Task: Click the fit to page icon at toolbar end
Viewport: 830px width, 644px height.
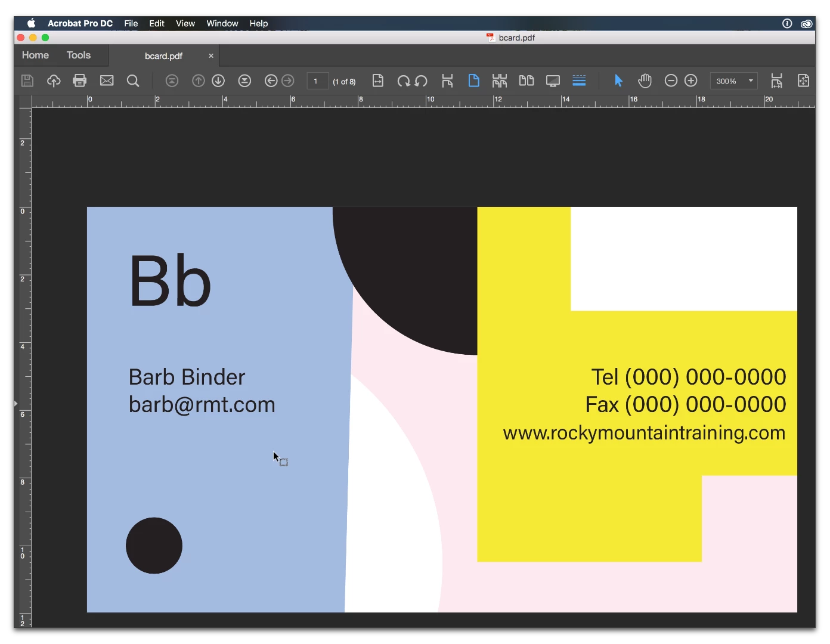Action: click(803, 80)
